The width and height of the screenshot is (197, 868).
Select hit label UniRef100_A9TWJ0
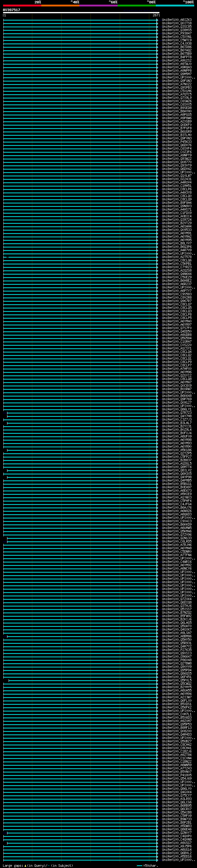click(177, 64)
